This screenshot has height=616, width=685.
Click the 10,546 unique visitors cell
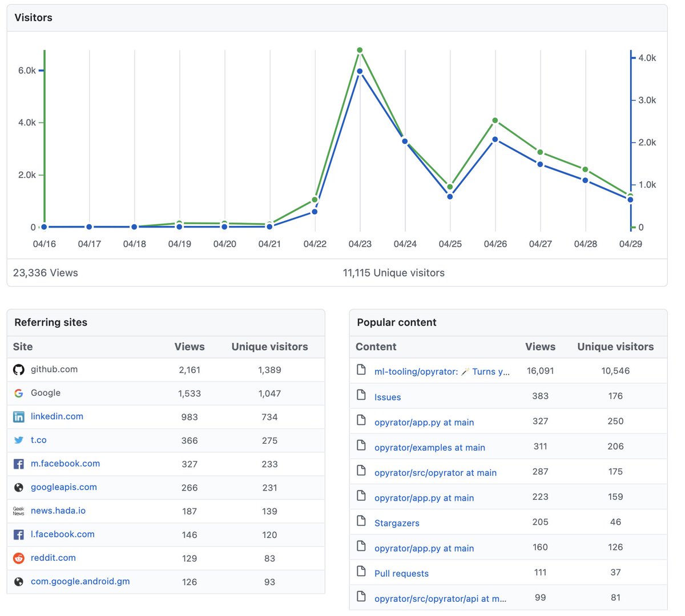[615, 371]
